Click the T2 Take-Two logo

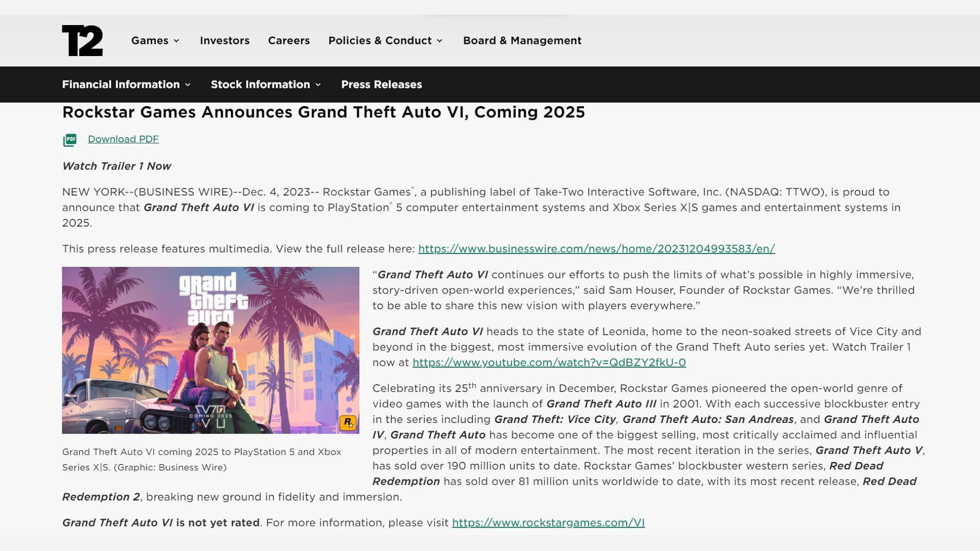82,40
